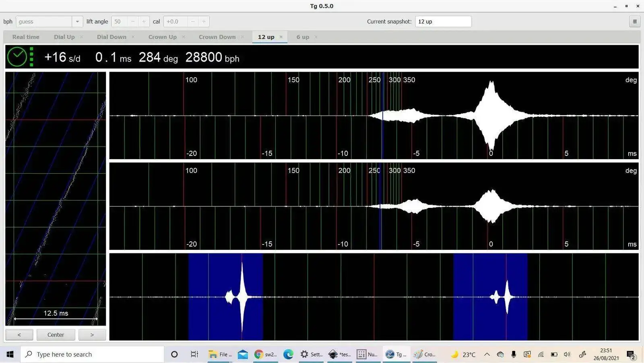Switch to the Cro... paint taskbar window
The height and width of the screenshot is (363, 644).
(425, 355)
